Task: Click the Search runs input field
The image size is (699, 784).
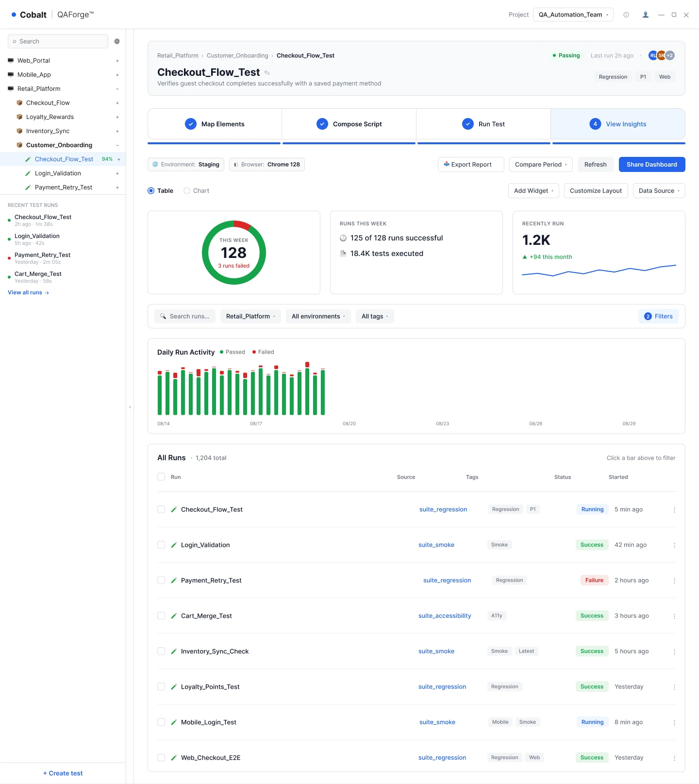Action: pos(185,316)
